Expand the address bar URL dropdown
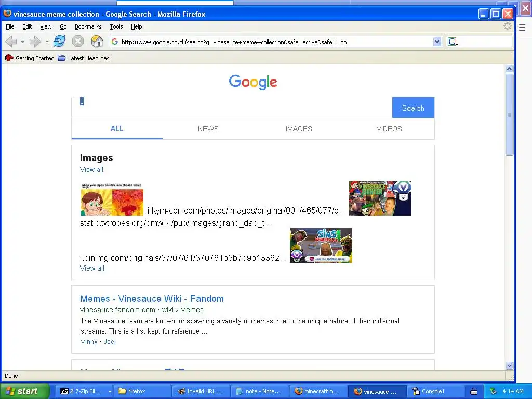The width and height of the screenshot is (532, 399). pyautogui.click(x=437, y=42)
